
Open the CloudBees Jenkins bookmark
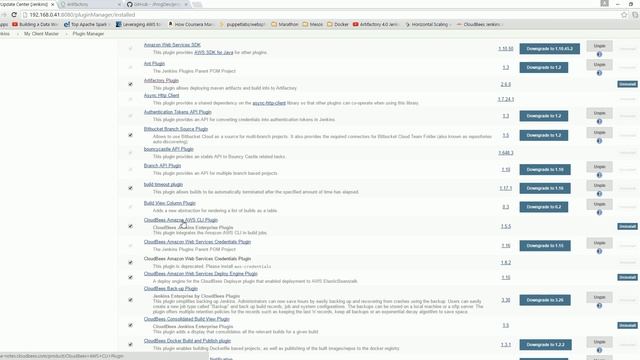[x=479, y=24]
